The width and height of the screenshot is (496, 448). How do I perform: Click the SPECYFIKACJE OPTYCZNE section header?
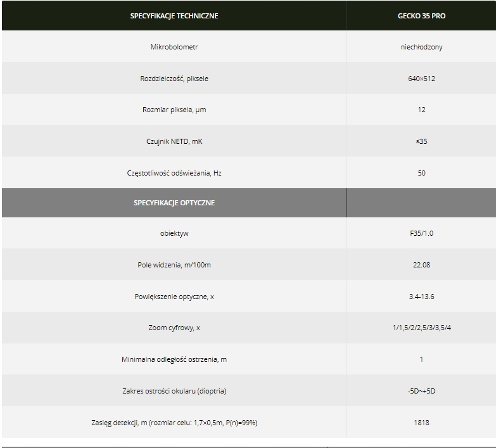[x=174, y=203]
